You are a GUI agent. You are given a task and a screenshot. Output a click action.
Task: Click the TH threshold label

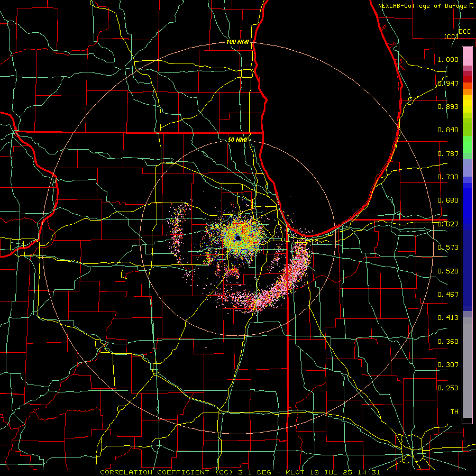(454, 412)
